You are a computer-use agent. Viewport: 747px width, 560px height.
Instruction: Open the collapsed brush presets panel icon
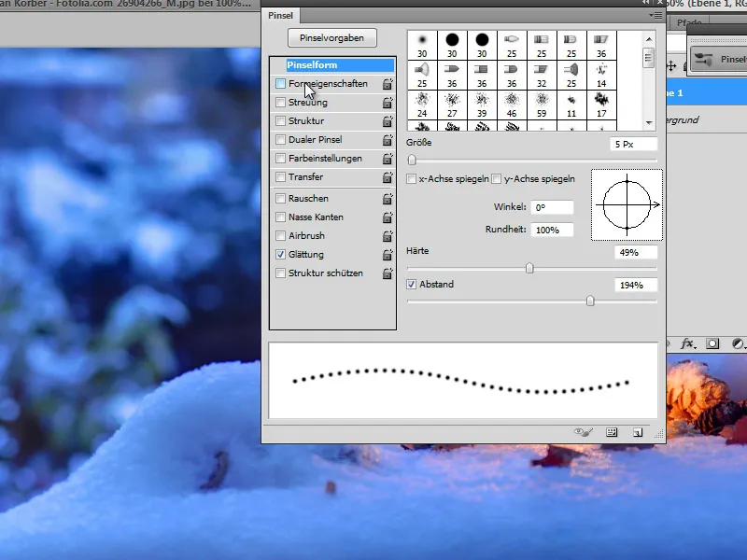(703, 59)
